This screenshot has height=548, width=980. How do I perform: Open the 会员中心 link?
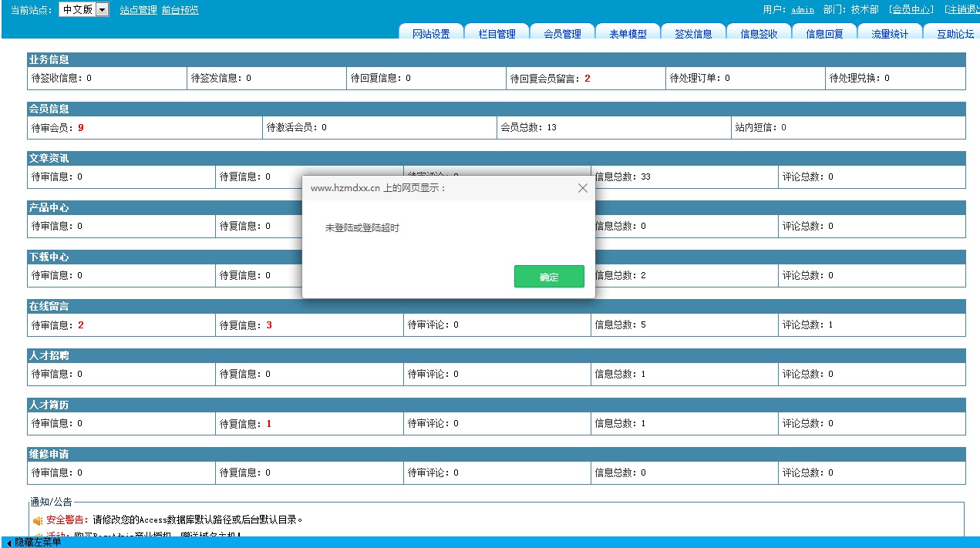[x=911, y=10]
